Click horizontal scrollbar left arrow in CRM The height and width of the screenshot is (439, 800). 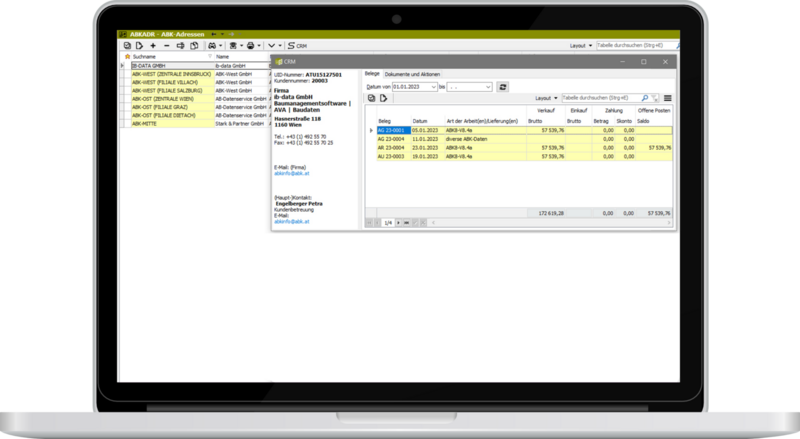434,223
